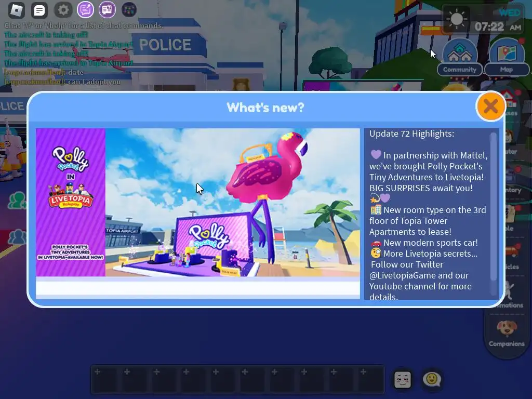
Task: Click the What's new? title
Action: pyautogui.click(x=265, y=108)
